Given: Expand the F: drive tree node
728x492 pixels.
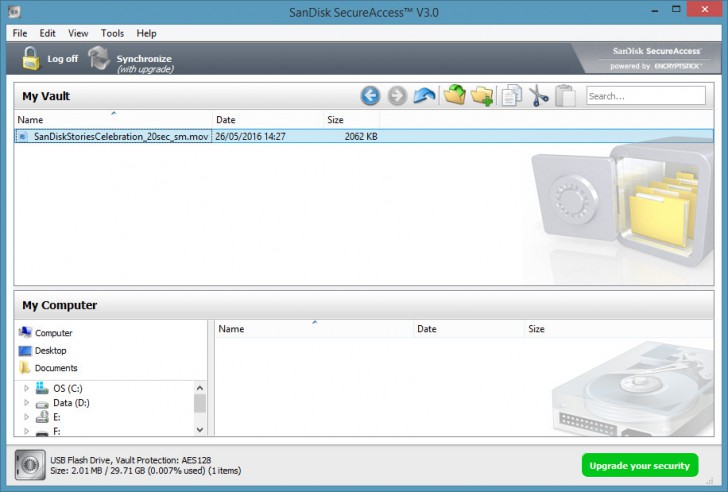Looking at the screenshot, I should (26, 431).
